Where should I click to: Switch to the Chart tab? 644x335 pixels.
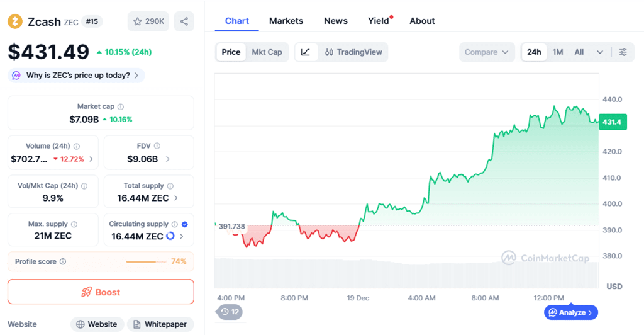237,21
